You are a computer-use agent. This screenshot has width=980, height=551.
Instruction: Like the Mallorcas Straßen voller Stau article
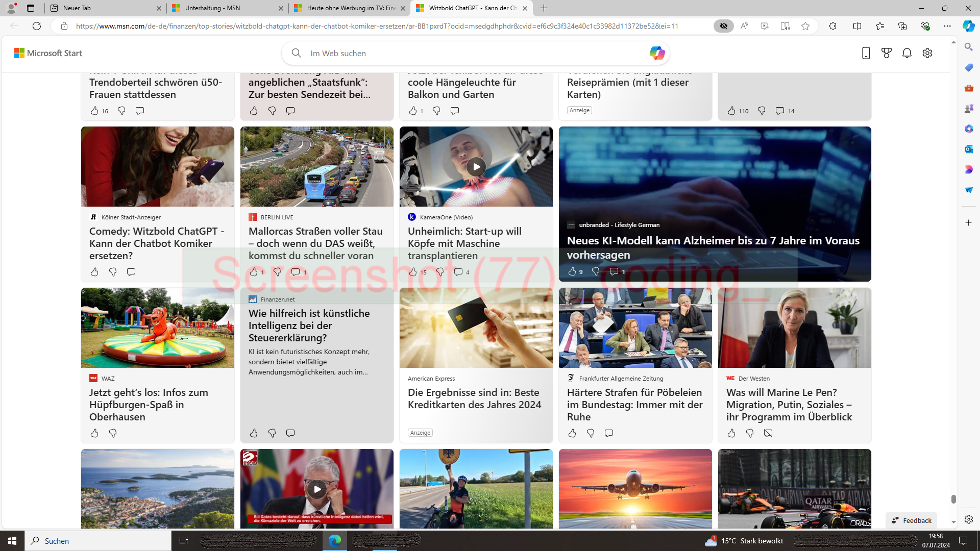(254, 272)
